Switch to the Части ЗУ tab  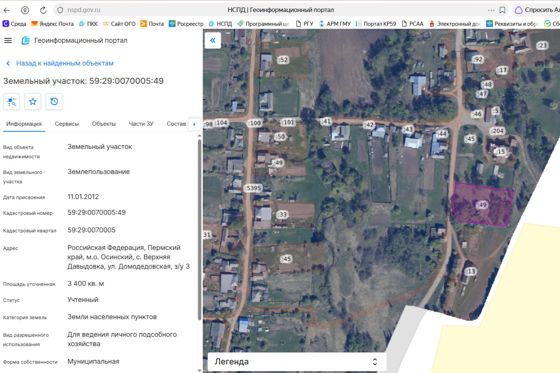pos(141,124)
